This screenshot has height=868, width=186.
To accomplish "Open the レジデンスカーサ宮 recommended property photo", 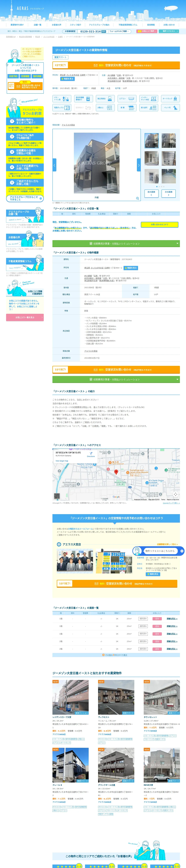I will click(71, 697).
